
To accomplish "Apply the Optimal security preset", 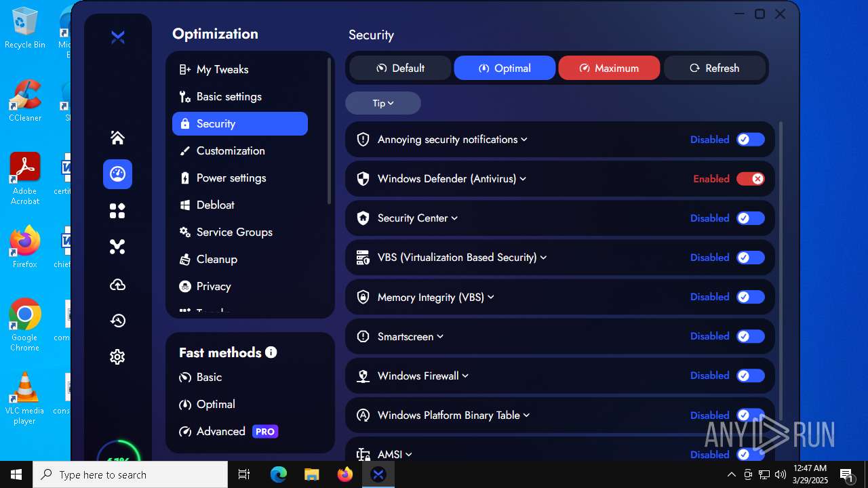I will 505,68.
